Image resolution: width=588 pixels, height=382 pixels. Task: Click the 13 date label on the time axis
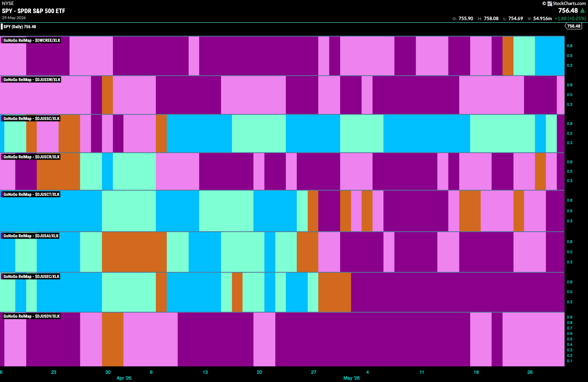coord(205,372)
